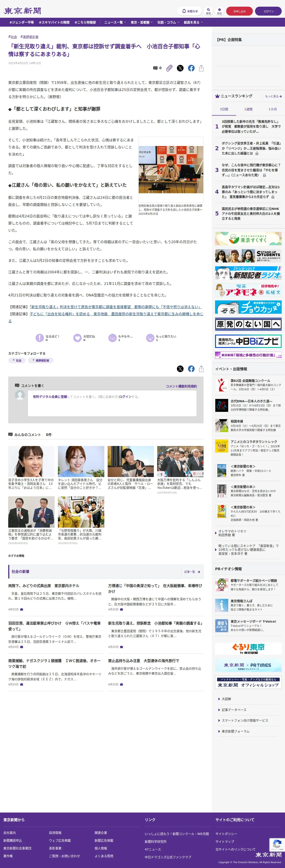
Task: Clip the article with the paperclip icon
Action: point(169,68)
